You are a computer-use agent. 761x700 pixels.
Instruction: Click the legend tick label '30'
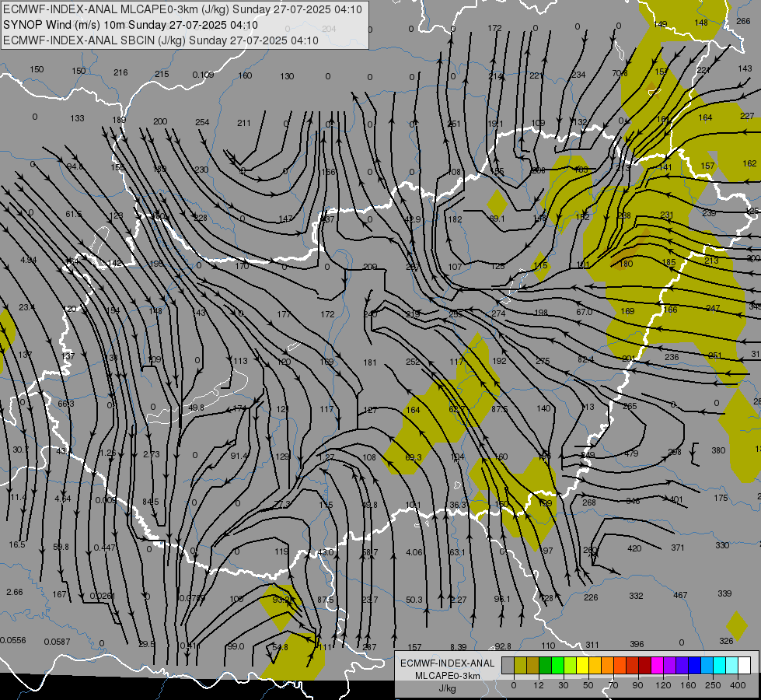tap(563, 685)
